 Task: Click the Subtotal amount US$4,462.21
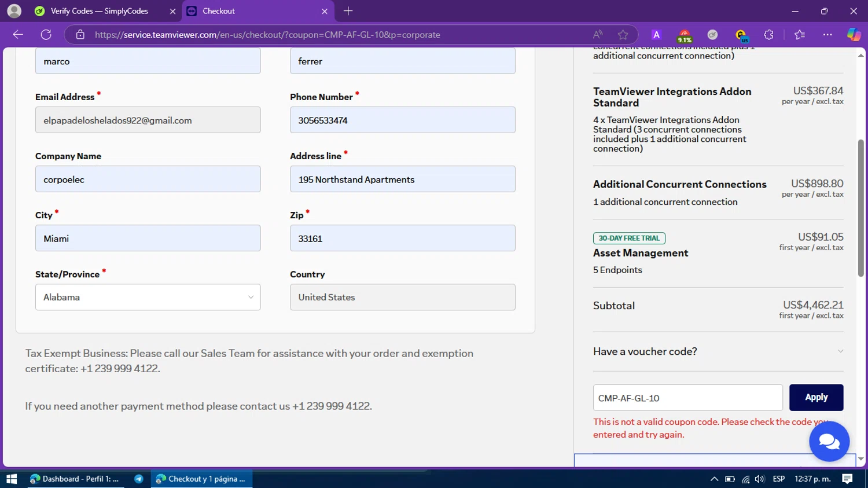813,305
